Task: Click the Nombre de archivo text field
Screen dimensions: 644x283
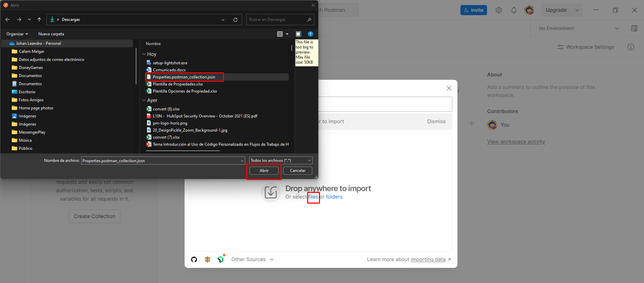Action: click(160, 161)
